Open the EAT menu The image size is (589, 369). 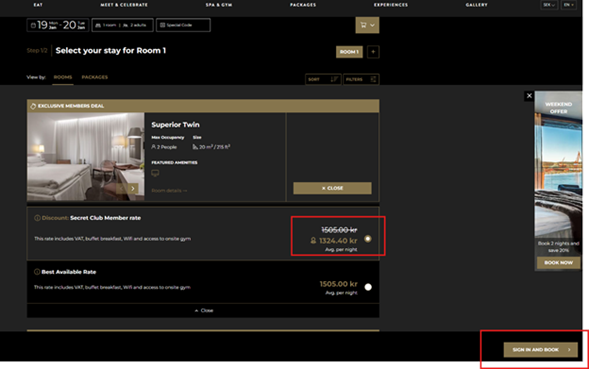click(x=38, y=5)
